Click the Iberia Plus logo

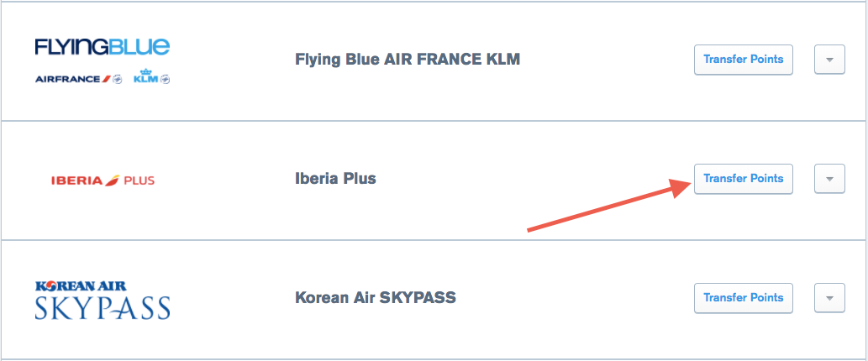pos(103,180)
